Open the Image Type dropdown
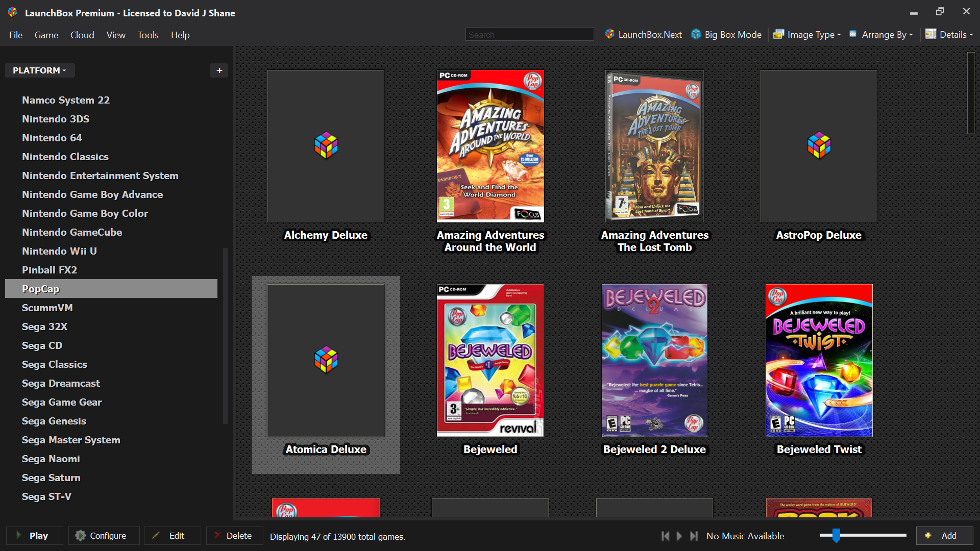The height and width of the screenshot is (551, 980). coord(807,35)
